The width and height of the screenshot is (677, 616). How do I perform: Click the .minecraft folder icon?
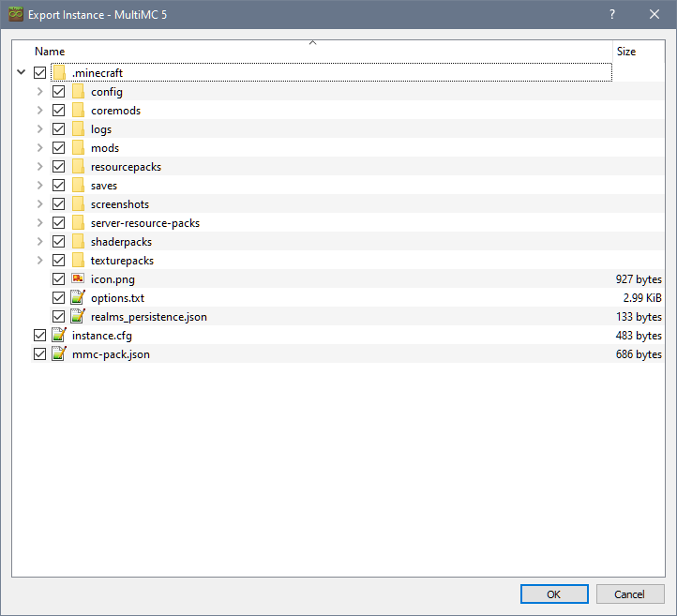59,73
